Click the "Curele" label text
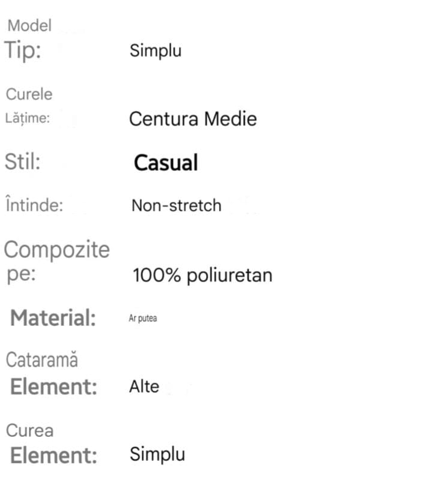Viewport: 448px width, 483px height. [29, 94]
